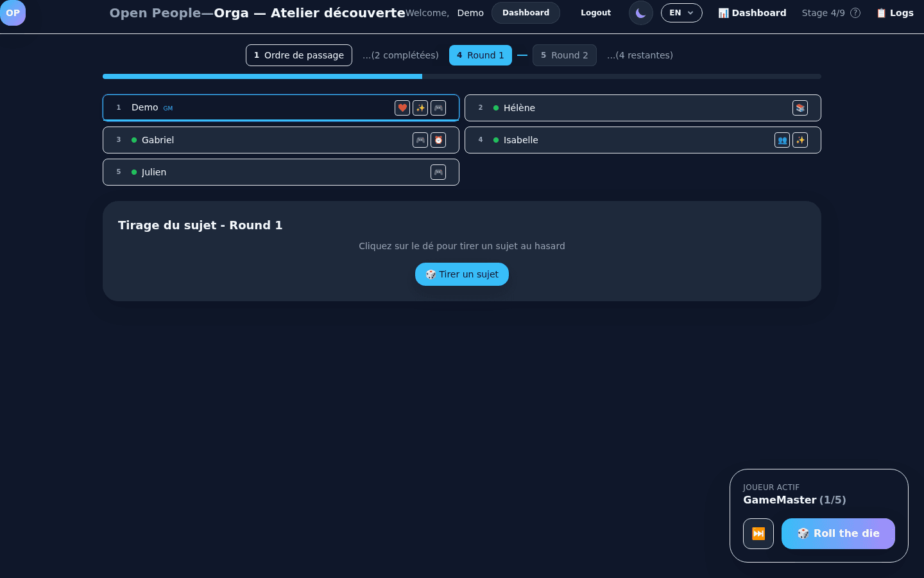Expand the 4 remaining steps
The height and width of the screenshot is (578, 924).
640,55
